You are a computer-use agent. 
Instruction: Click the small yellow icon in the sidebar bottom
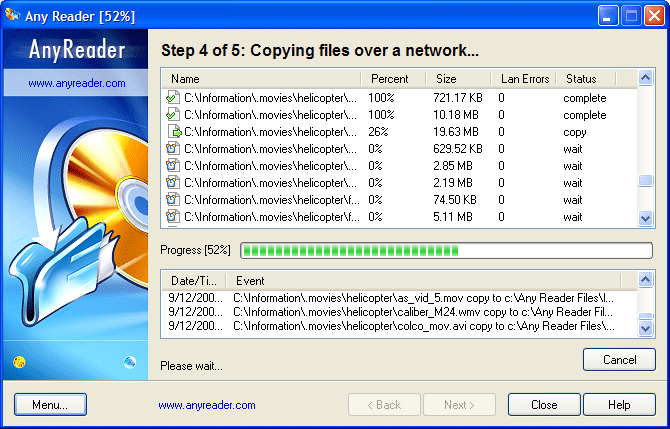(19, 361)
